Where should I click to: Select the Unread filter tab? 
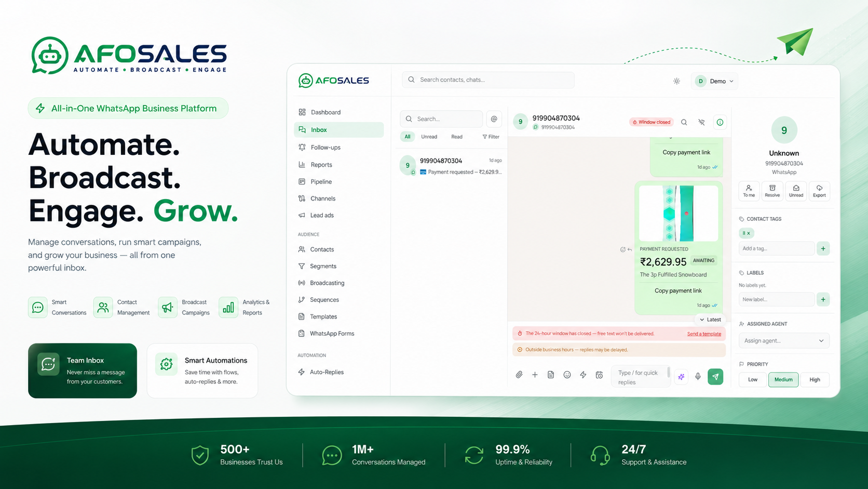(x=429, y=137)
